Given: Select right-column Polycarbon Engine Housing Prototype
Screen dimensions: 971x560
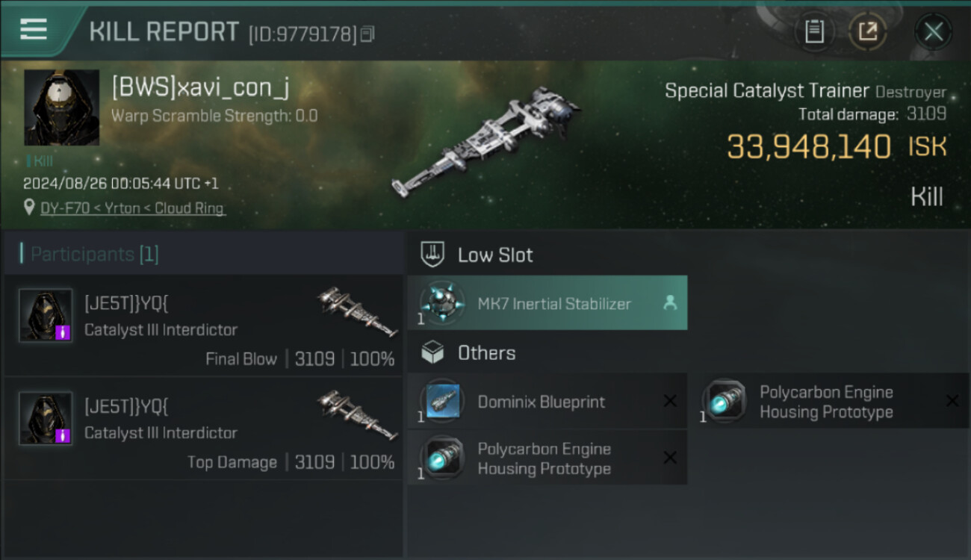Looking at the screenshot, I should point(826,402).
